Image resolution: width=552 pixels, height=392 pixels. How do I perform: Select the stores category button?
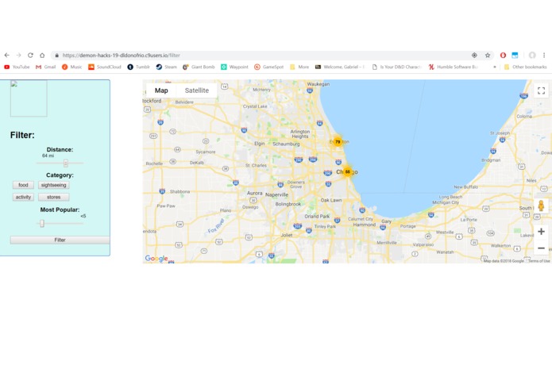click(x=53, y=197)
